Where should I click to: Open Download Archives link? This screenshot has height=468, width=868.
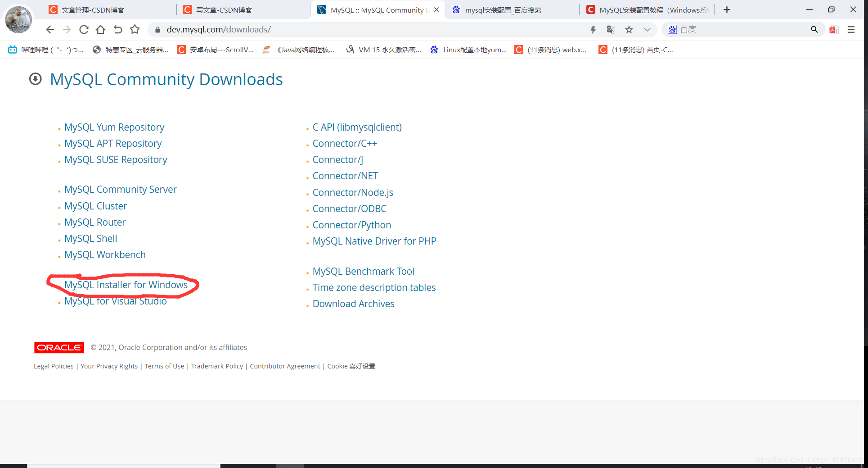coord(354,304)
